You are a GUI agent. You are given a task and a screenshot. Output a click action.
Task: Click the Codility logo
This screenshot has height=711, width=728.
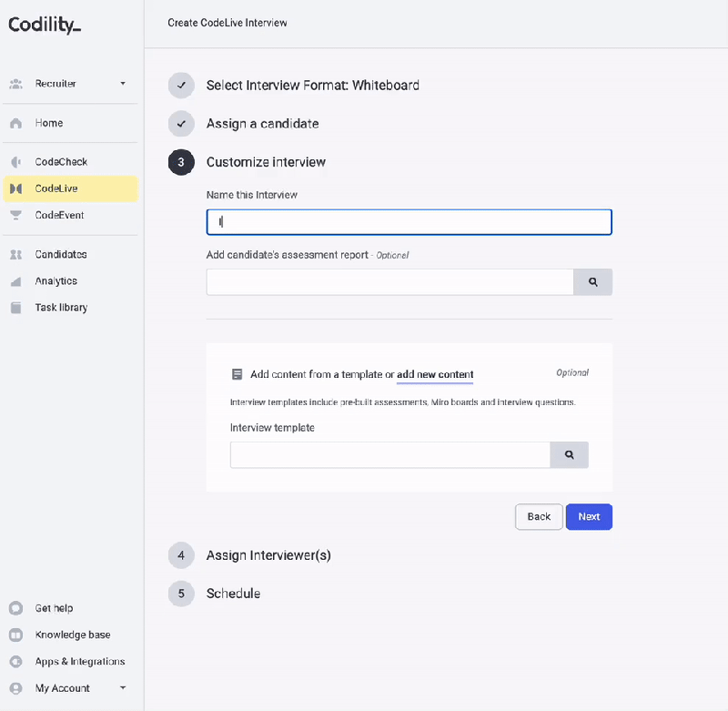(x=44, y=25)
